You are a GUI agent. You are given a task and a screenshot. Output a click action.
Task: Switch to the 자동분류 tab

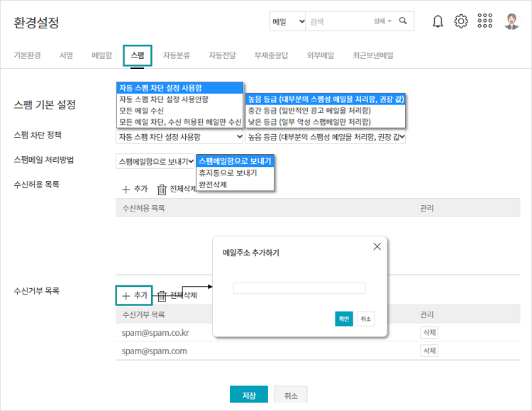coord(177,55)
